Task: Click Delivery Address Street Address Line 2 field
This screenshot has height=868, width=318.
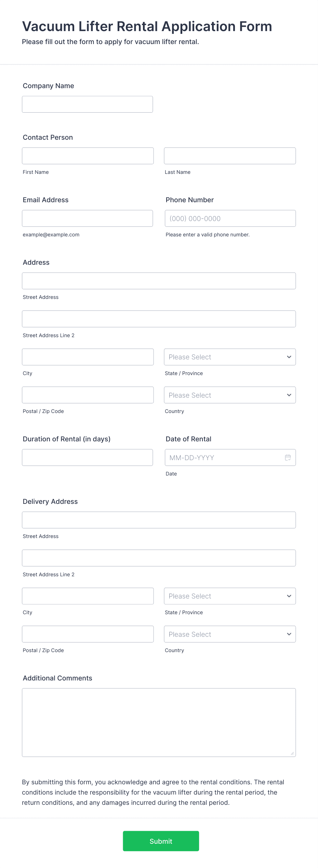Action: coord(159,558)
